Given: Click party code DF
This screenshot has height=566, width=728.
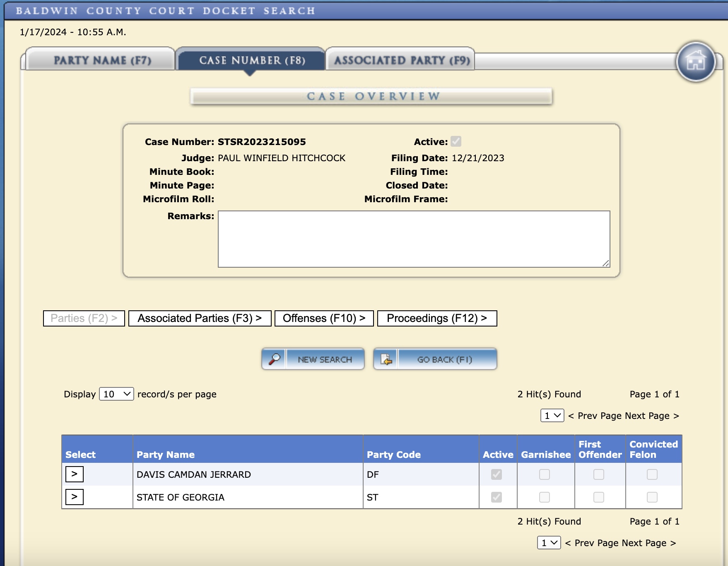Looking at the screenshot, I should [373, 474].
